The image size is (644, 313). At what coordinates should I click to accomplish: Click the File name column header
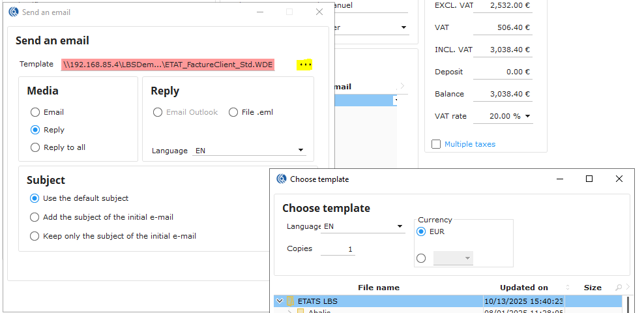tap(379, 288)
